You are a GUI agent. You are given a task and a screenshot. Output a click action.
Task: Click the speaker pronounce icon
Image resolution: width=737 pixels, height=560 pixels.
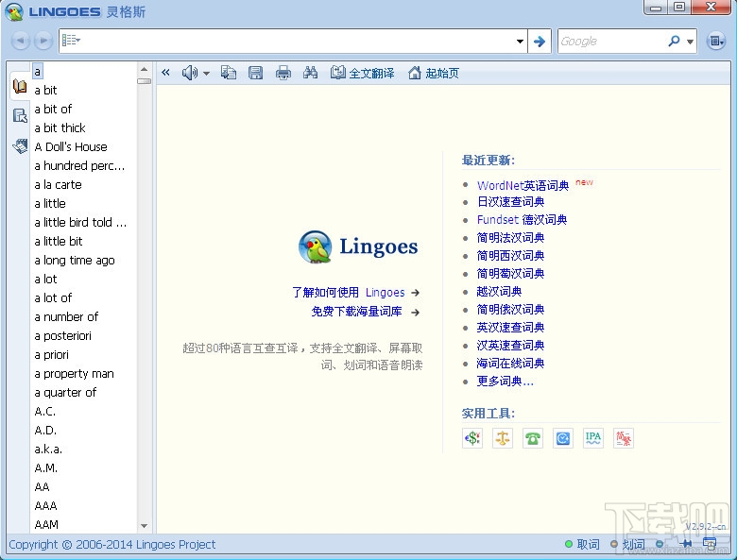(x=190, y=73)
